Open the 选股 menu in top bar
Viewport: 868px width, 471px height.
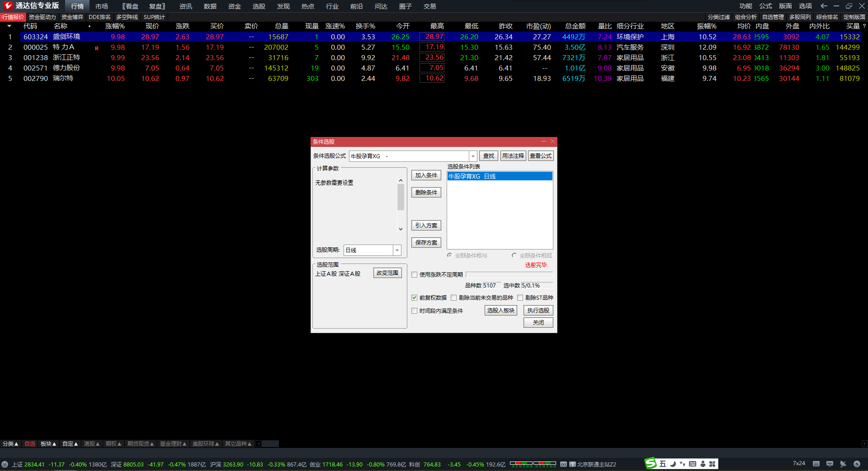click(x=259, y=6)
